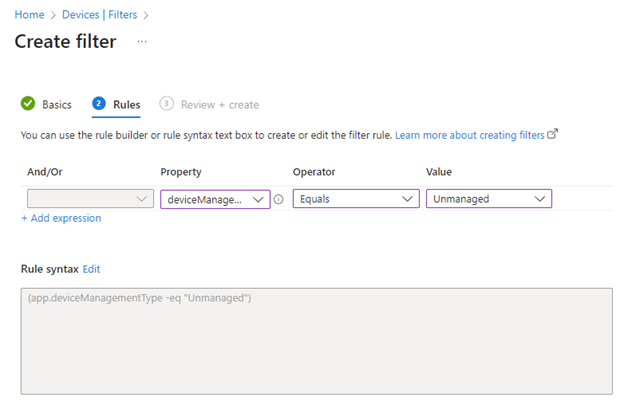The height and width of the screenshot is (417, 624).
Task: Click Edit next to Rule syntax
Action: tap(91, 269)
